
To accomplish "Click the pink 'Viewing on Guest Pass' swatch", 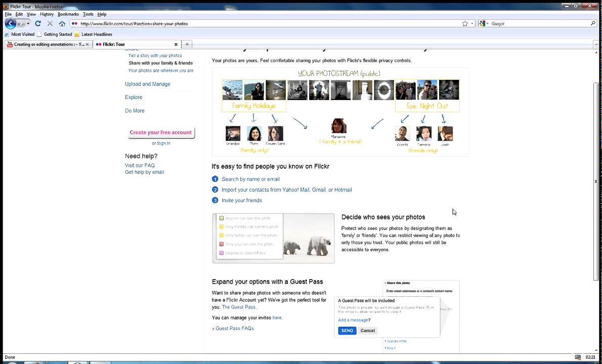I will point(222,253).
